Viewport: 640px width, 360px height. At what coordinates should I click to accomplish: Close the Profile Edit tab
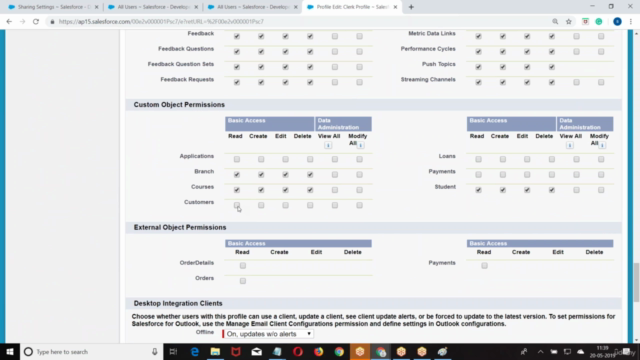click(x=395, y=7)
